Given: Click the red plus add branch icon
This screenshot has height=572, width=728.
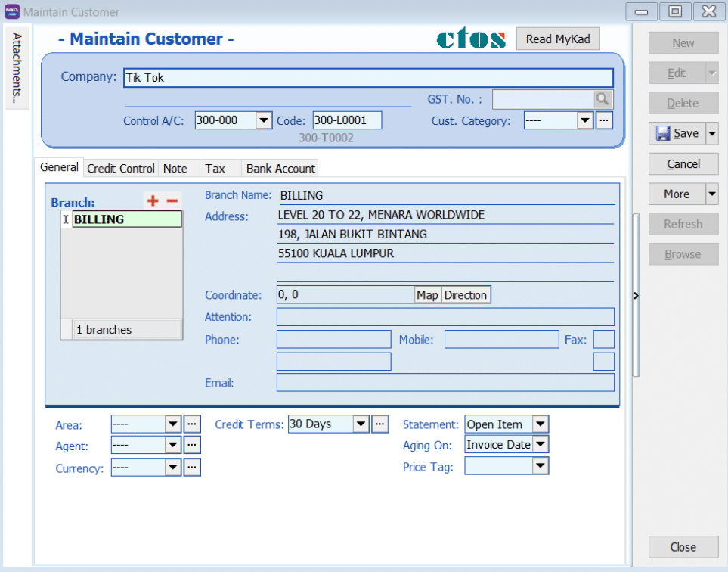Looking at the screenshot, I should [x=153, y=201].
